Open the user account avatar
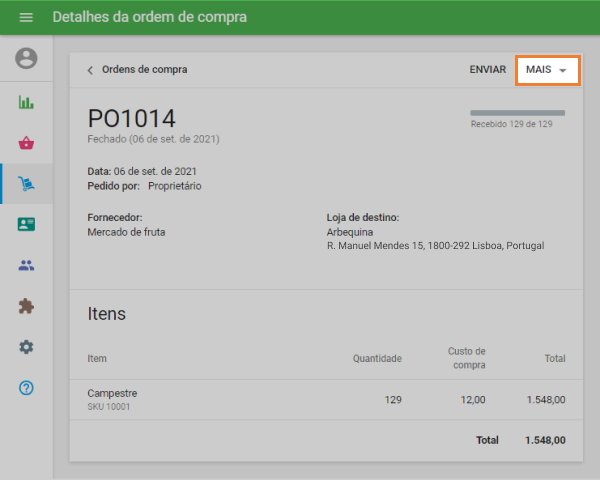Viewport: 600px width, 480px height. tap(26, 59)
